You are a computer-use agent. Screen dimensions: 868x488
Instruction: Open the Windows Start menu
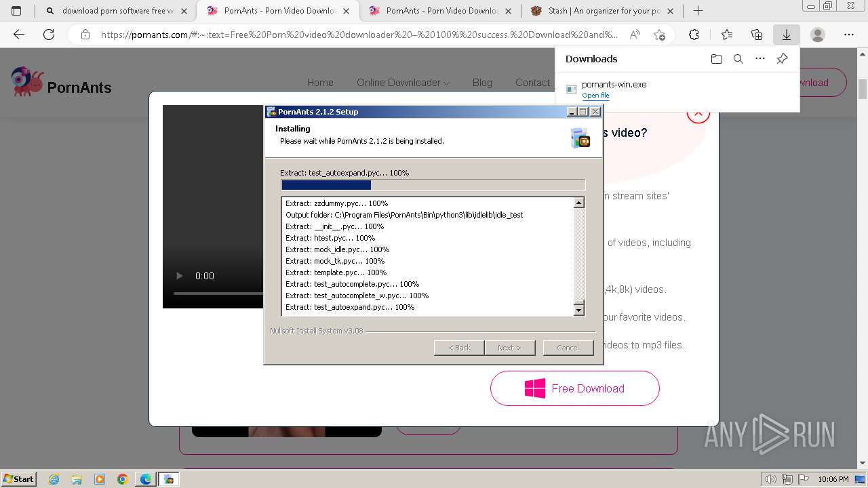pyautogui.click(x=18, y=479)
